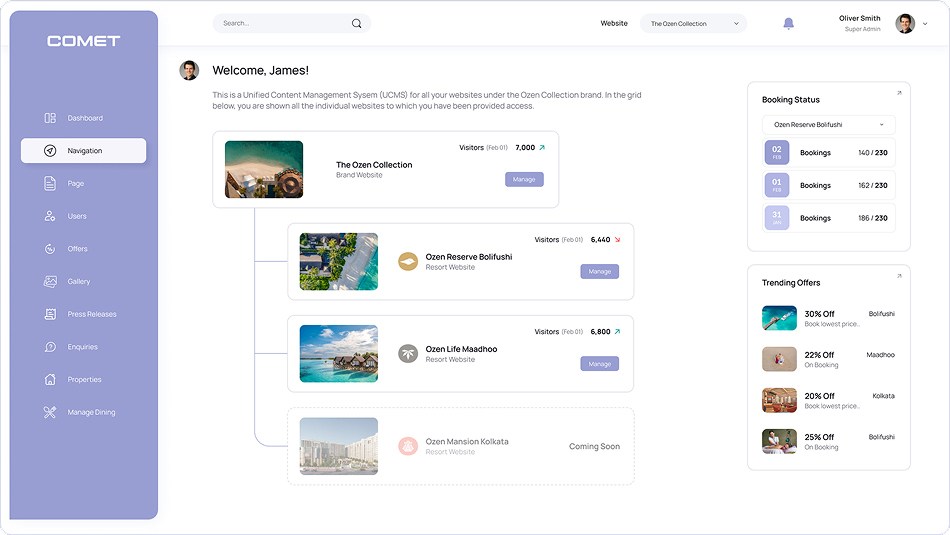Click the Properties home icon
This screenshot has width=950, height=535.
[x=50, y=380]
